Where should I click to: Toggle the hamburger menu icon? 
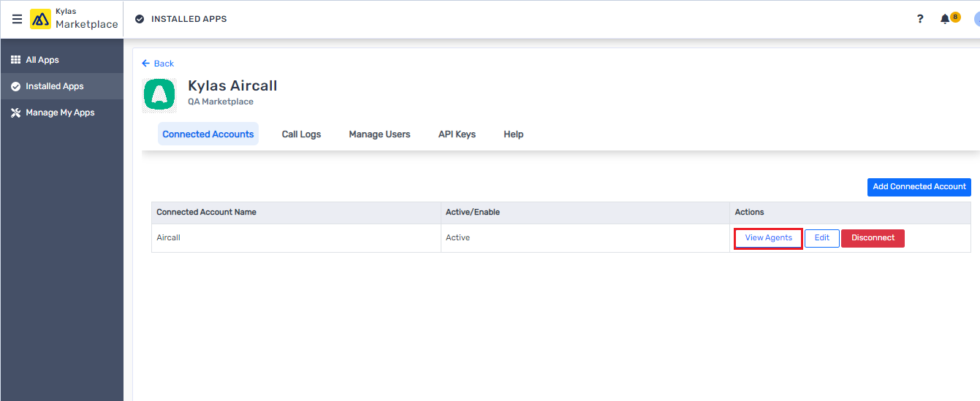[x=18, y=19]
